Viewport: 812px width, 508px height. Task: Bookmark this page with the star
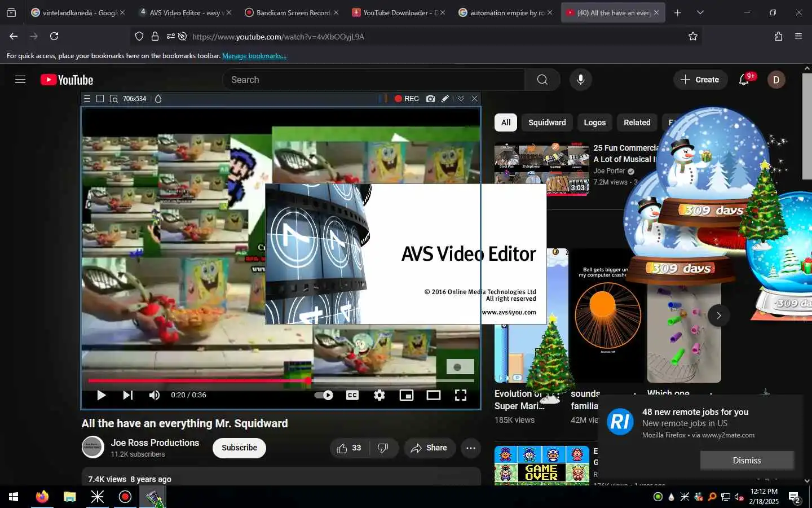(x=693, y=36)
